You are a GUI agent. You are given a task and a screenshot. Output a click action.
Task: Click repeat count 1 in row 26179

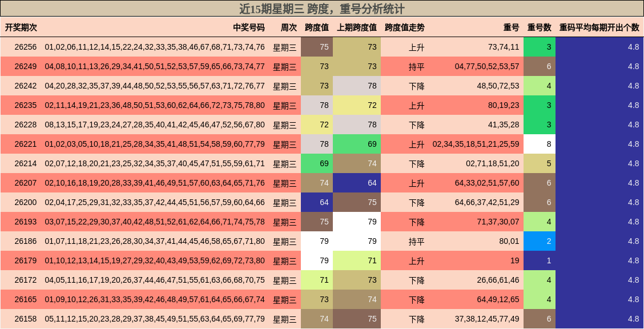coord(540,261)
